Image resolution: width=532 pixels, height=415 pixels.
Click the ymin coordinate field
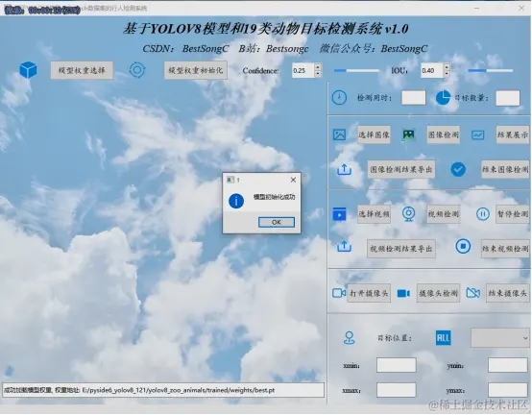point(508,365)
